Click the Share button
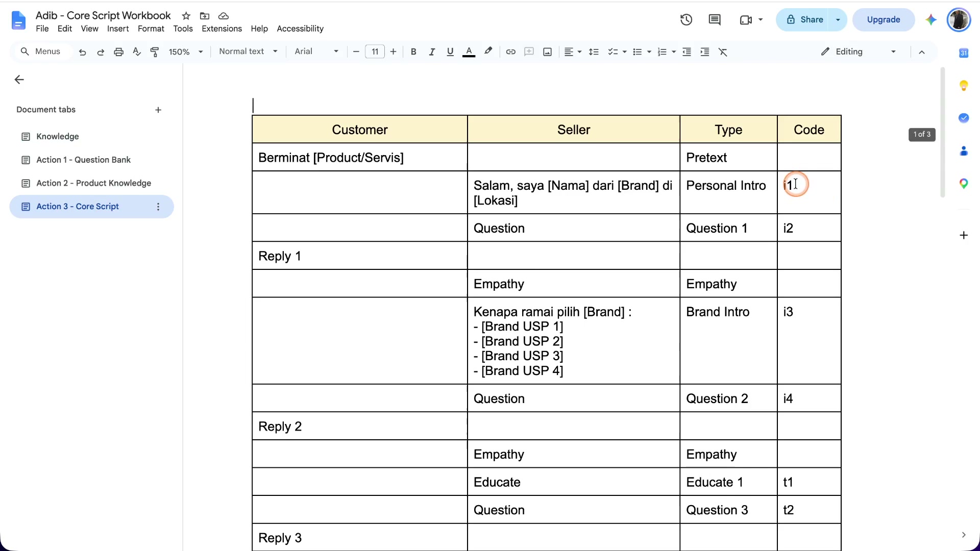The height and width of the screenshot is (551, 980). coord(804,20)
